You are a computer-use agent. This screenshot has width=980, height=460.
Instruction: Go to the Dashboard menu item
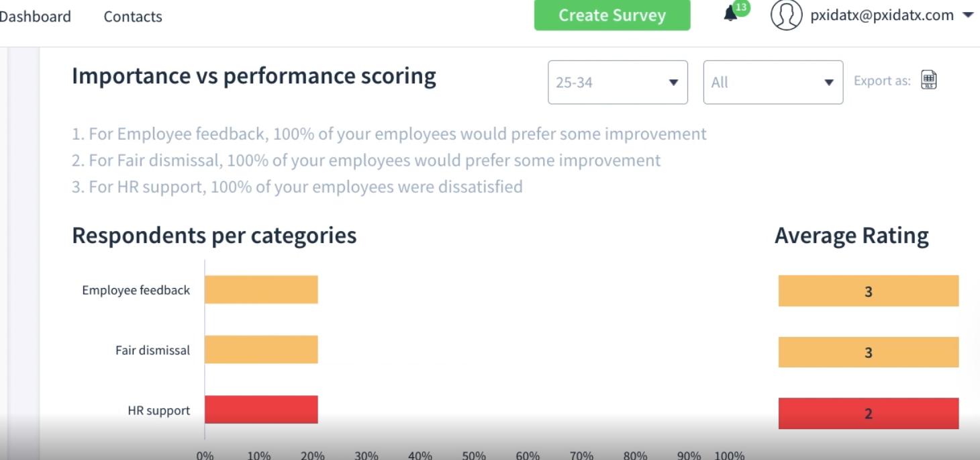[35, 17]
